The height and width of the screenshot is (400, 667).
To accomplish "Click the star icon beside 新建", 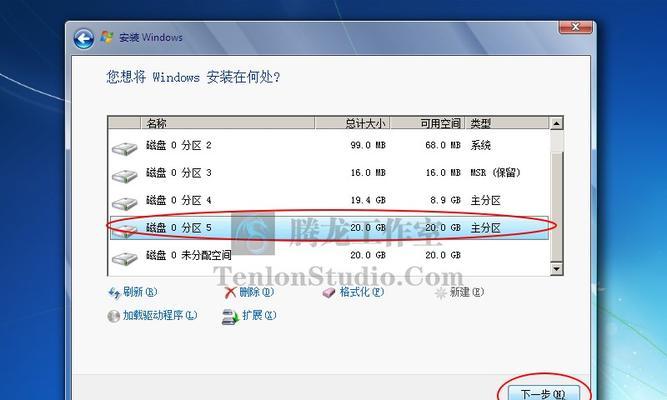I will (x=441, y=293).
